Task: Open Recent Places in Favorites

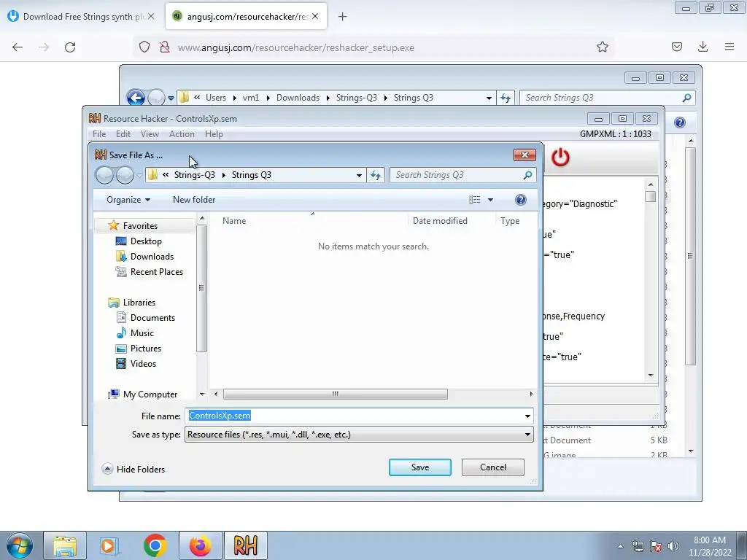Action: pos(156,271)
